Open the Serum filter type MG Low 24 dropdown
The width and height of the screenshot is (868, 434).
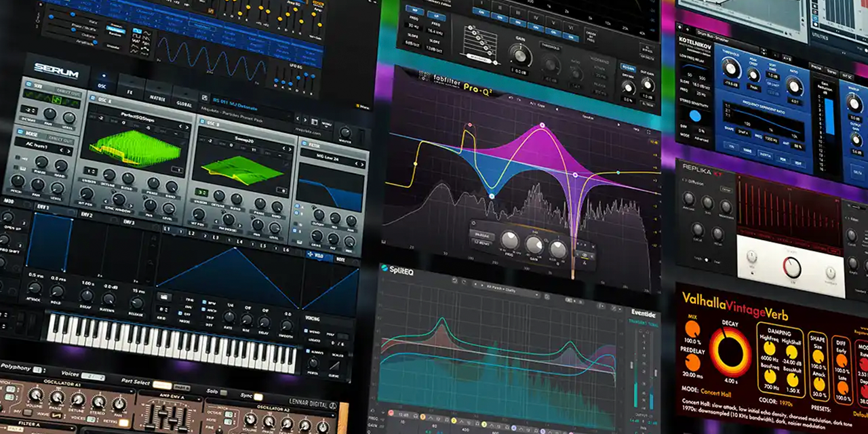(x=330, y=159)
